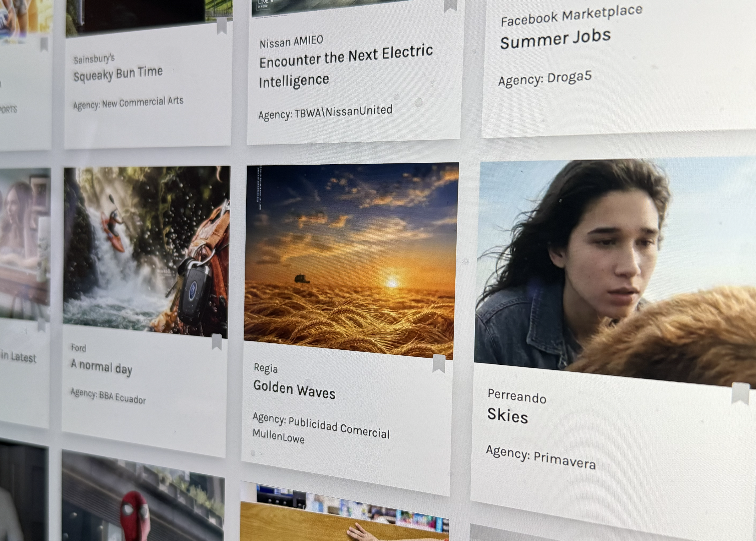Open the Squeaky Bun Time campaign title
Viewport: 756px width, 541px height.
click(118, 74)
